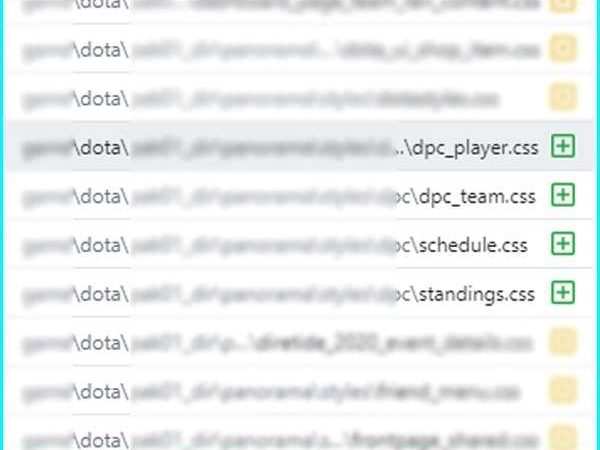Image resolution: width=600 pixels, height=450 pixels.
Task: Click the \dota\ path segment of the dpc_player.css row
Action: click(101, 148)
